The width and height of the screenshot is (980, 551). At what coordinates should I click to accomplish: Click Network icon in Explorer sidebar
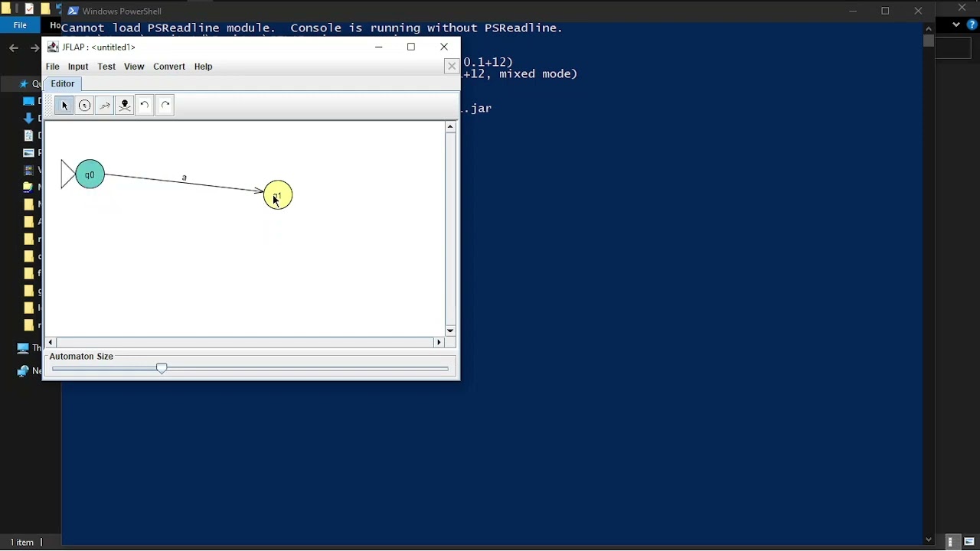pyautogui.click(x=23, y=370)
